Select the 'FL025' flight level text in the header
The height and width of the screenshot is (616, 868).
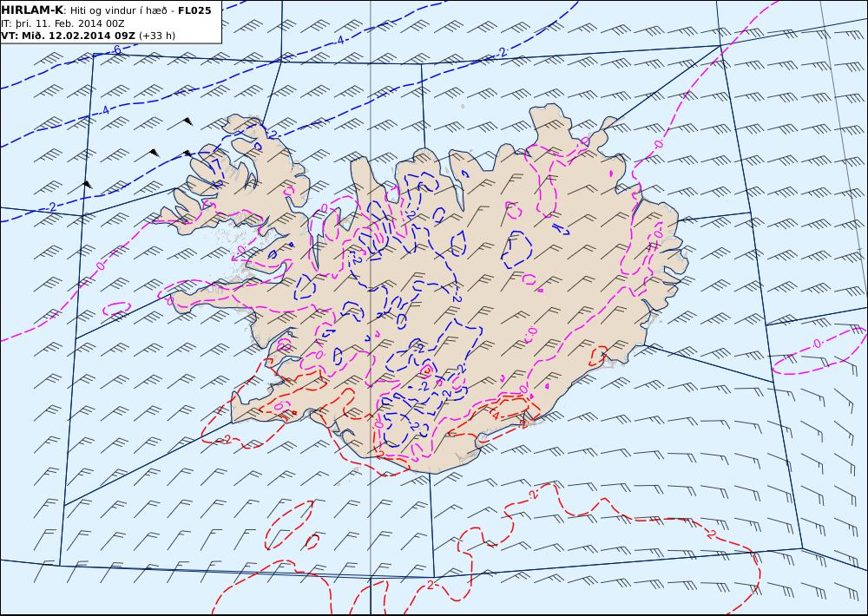point(194,10)
